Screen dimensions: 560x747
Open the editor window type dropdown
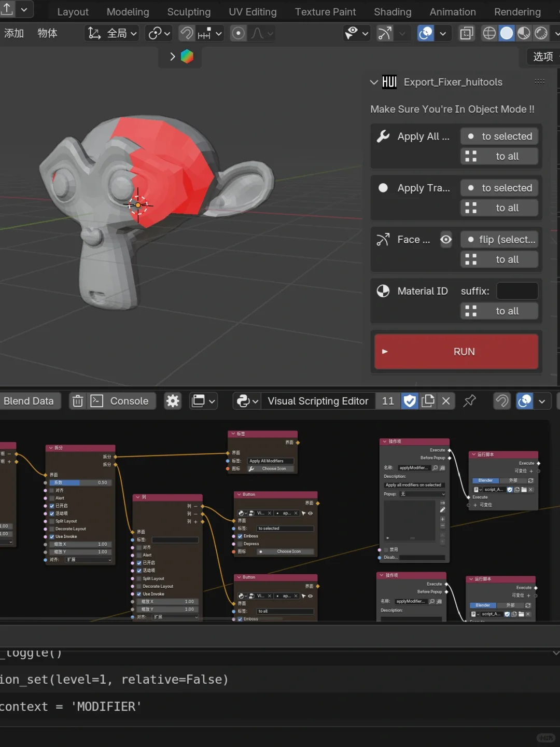[204, 401]
